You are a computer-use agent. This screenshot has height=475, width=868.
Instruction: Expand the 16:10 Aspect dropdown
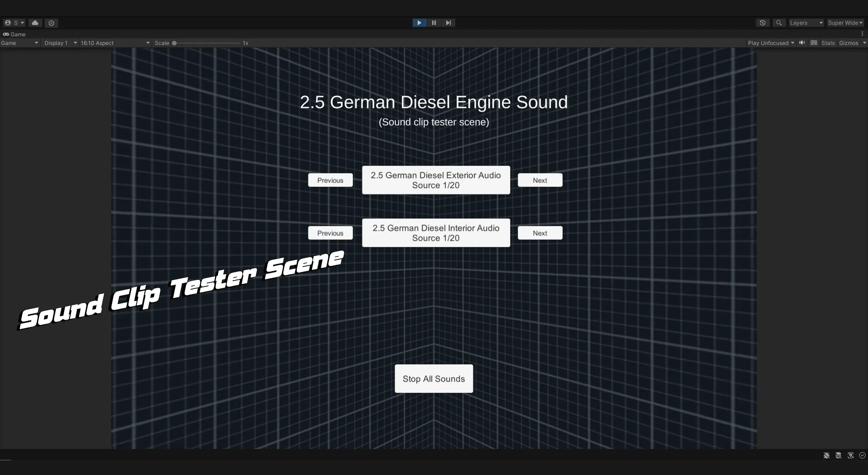115,43
